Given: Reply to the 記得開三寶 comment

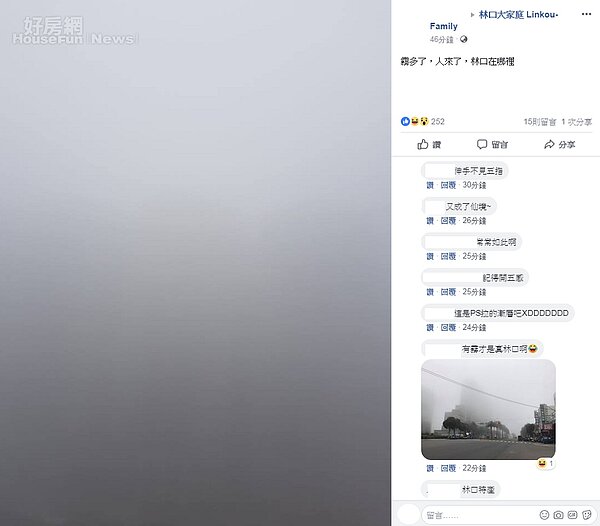Looking at the screenshot, I should [448, 292].
